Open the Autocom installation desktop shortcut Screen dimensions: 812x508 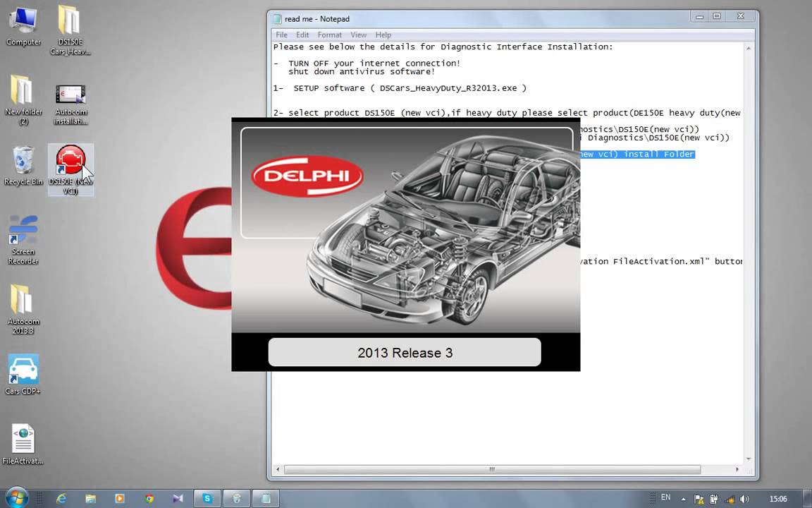pos(70,104)
